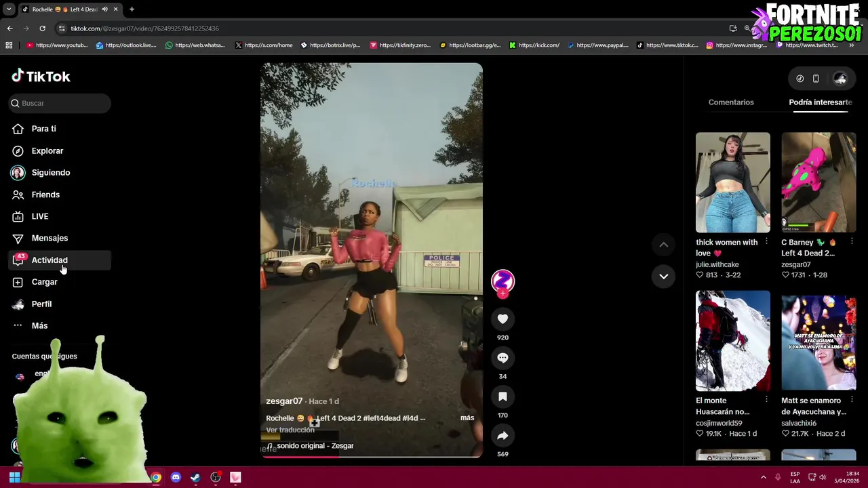This screenshot has width=868, height=488.
Task: Share video with arrow icon
Action: tap(502, 436)
